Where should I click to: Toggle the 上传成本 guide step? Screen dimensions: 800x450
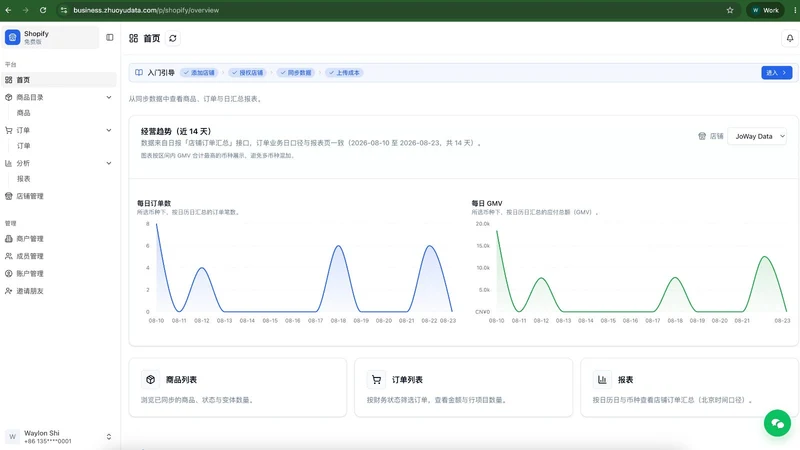(x=344, y=73)
